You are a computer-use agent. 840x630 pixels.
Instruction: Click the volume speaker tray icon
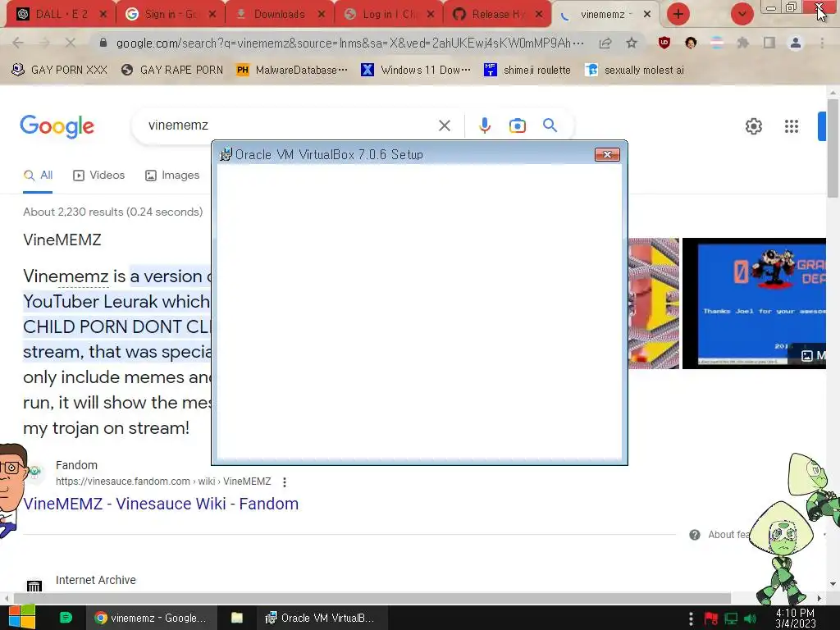tap(750, 619)
